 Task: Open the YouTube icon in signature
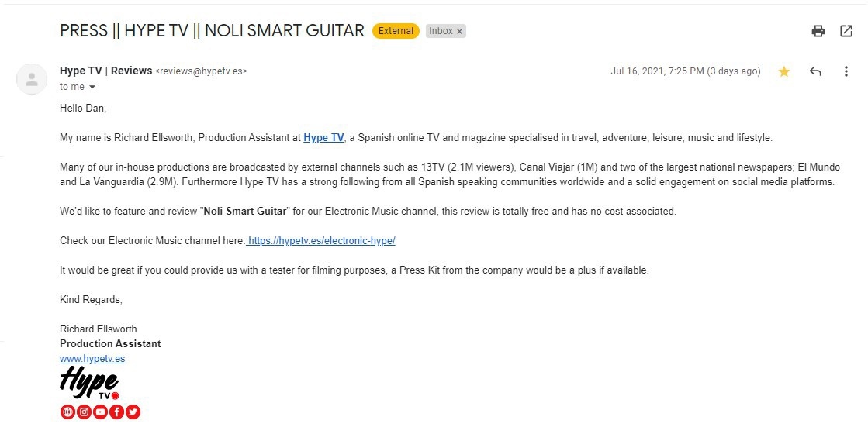click(x=100, y=412)
